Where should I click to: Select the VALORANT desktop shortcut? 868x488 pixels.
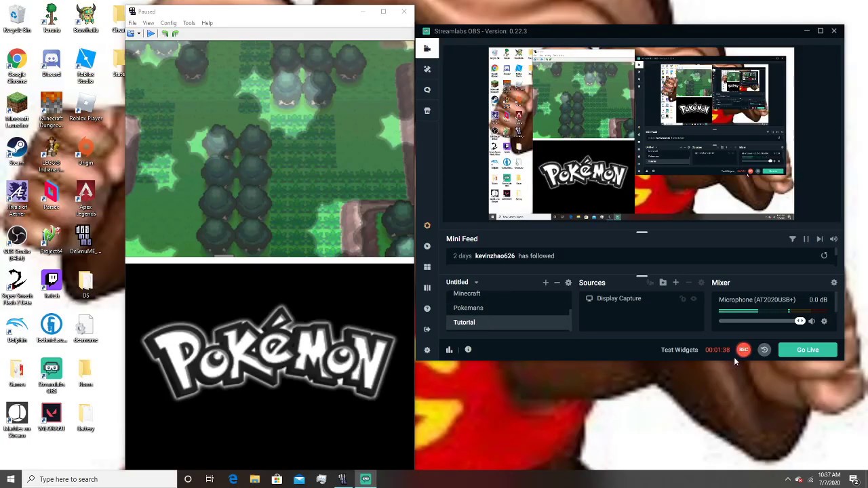tap(52, 417)
